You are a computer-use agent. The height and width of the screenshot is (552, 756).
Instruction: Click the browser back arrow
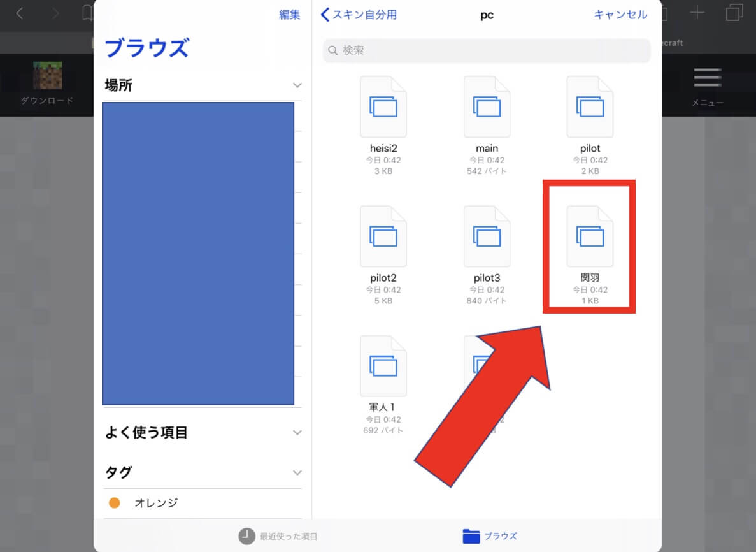pos(20,13)
